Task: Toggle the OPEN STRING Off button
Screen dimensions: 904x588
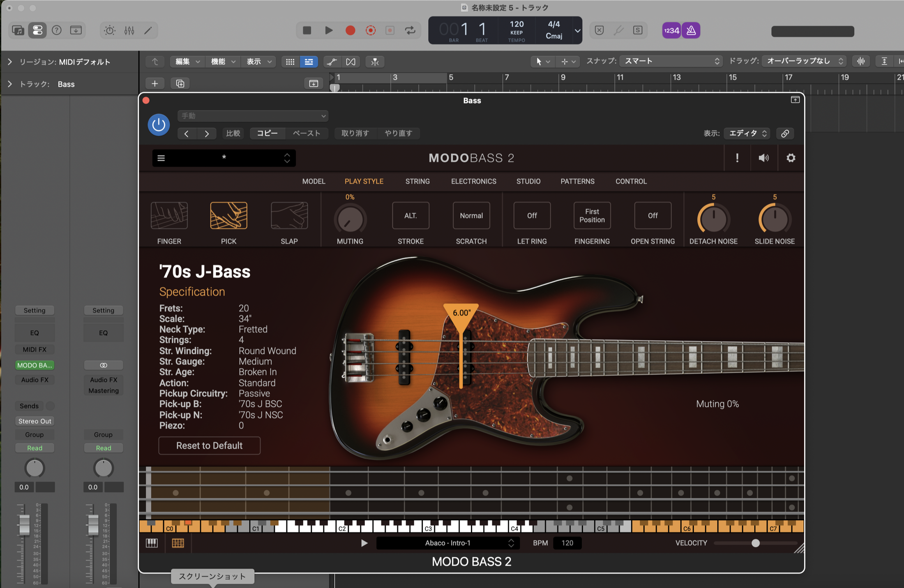Action: [653, 216]
